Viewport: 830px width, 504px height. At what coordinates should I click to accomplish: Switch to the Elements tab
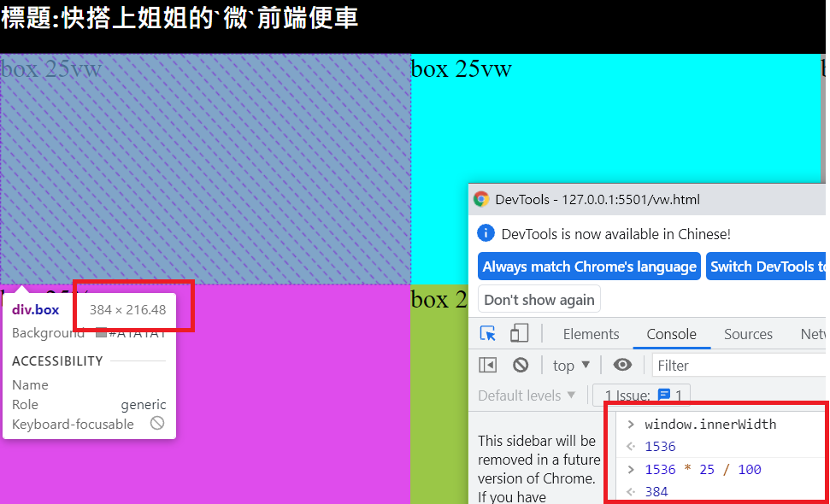point(591,334)
